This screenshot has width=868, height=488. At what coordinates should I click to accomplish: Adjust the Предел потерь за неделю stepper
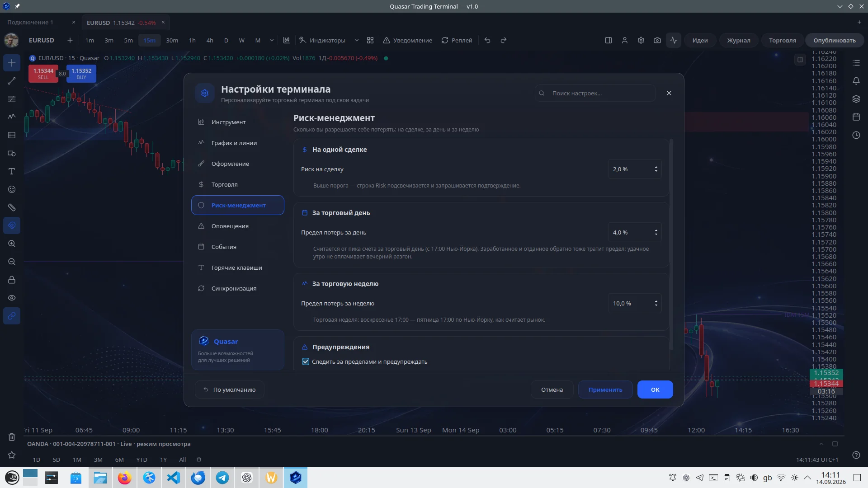pos(656,303)
